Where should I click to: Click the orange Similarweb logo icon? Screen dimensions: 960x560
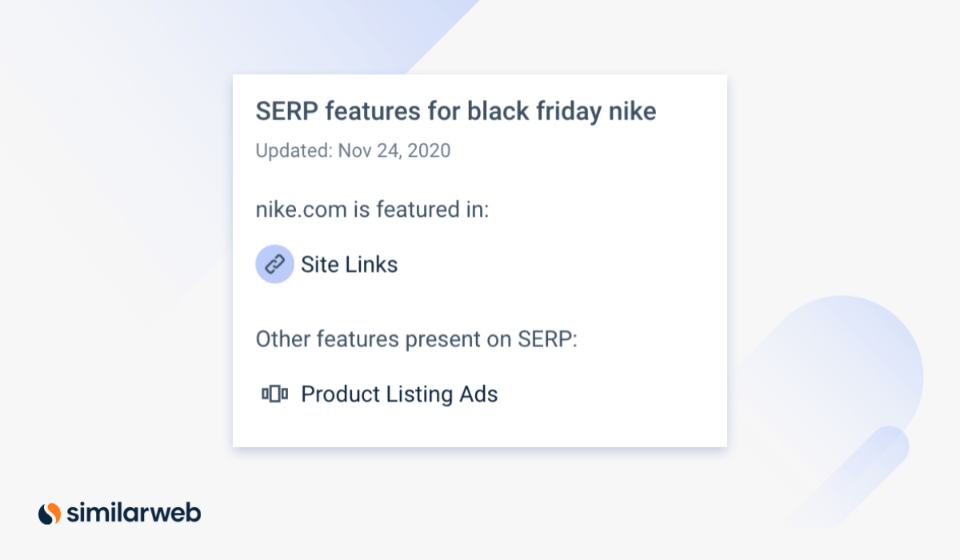(x=50, y=513)
